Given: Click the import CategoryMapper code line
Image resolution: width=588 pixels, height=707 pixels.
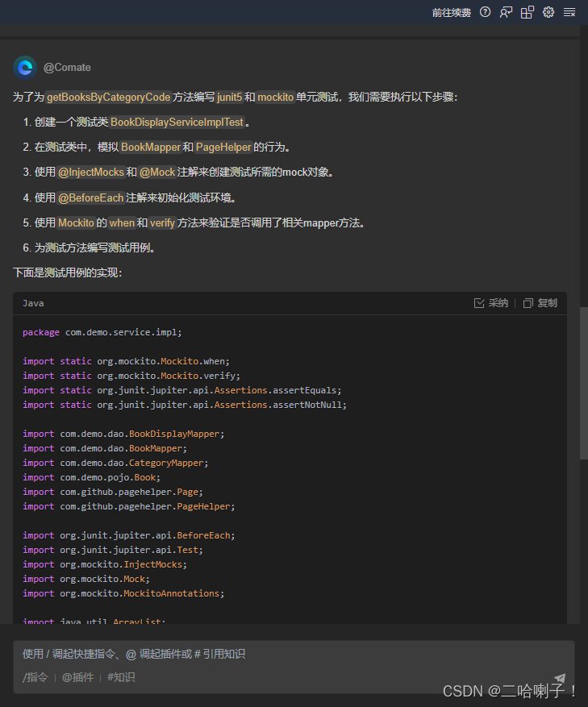Looking at the screenshot, I should point(115,463).
